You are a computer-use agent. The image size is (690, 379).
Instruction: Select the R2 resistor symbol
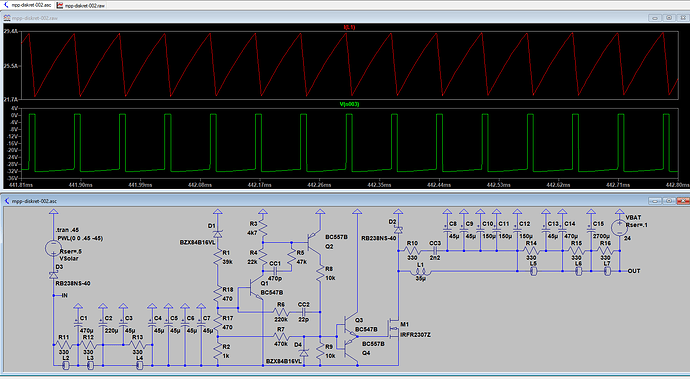tap(217, 351)
